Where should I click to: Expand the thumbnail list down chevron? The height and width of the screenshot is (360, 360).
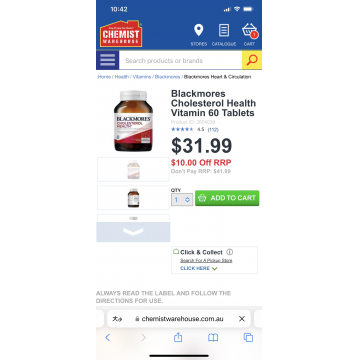point(133,232)
